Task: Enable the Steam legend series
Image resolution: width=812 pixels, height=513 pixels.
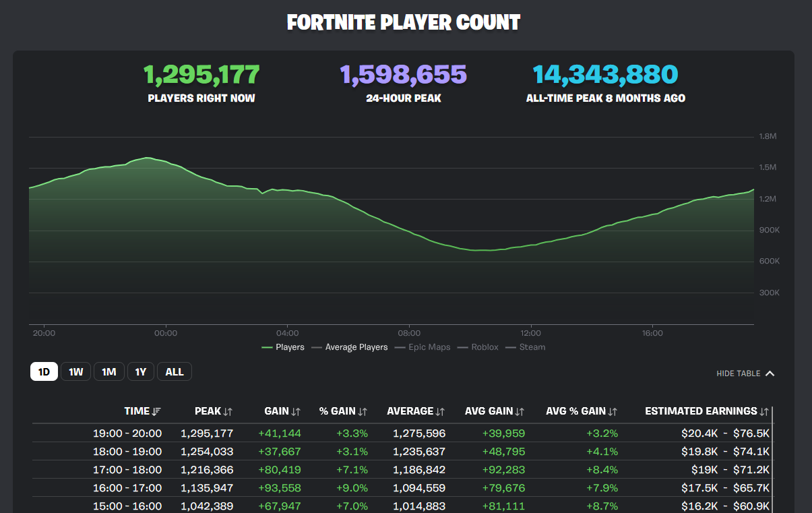Action: coord(525,347)
